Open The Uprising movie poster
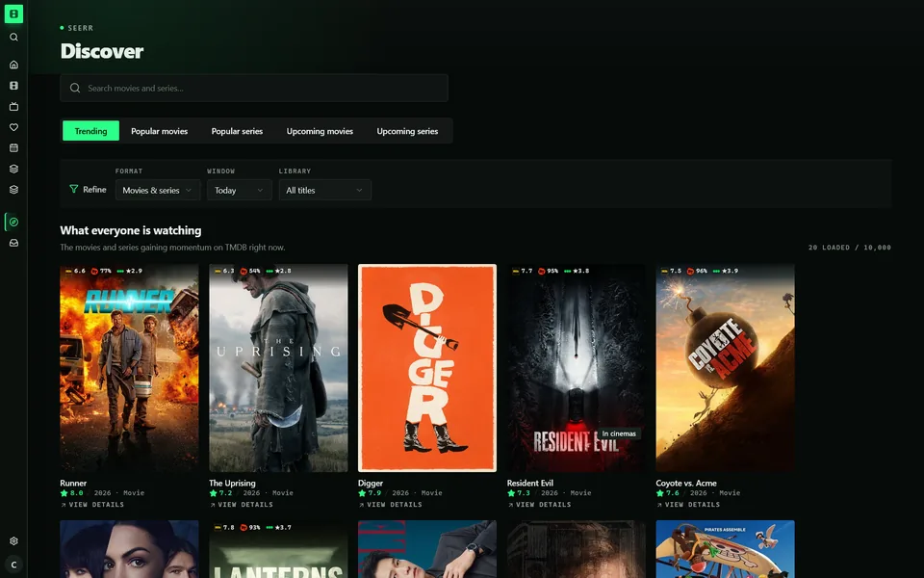This screenshot has width=924, height=578. click(x=278, y=368)
